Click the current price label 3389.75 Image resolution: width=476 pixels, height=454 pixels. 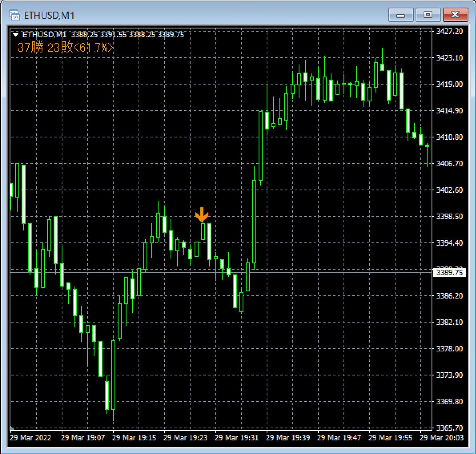click(449, 272)
